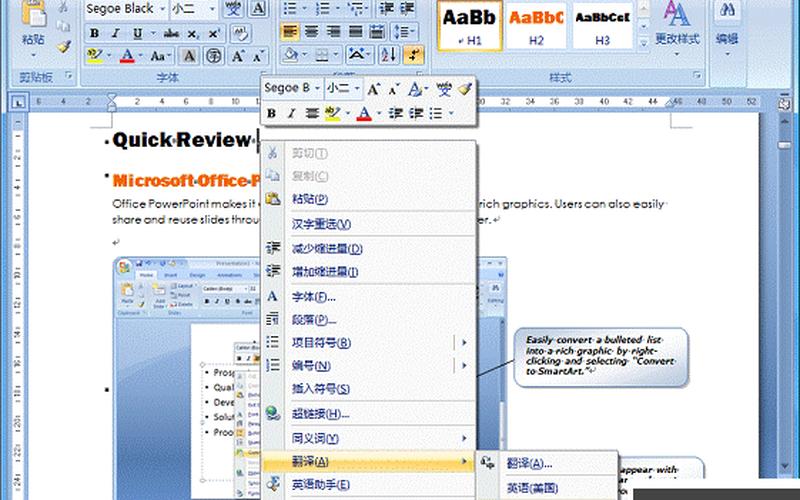Viewport: 800px width, 500px height.
Task: Open ribbon highlight color dropdown arrow
Action: click(x=109, y=56)
